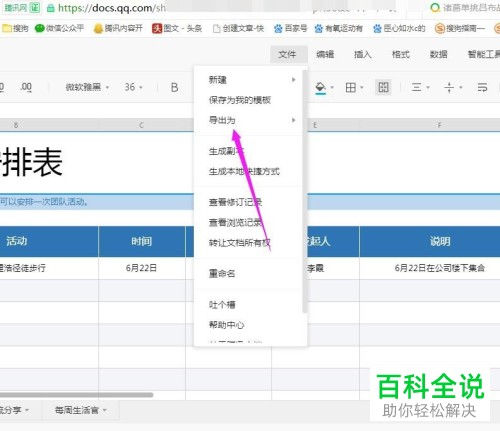Click the 活动 header cell
Image resolution: width=500 pixels, height=431 pixels.
click(49, 241)
